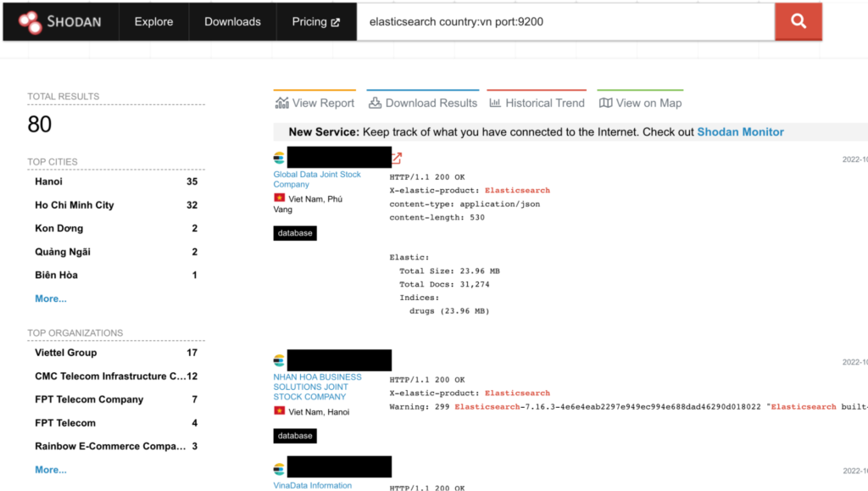The height and width of the screenshot is (491, 868).
Task: Click 'Total Size: 23.96 MB' text
Action: coord(449,271)
